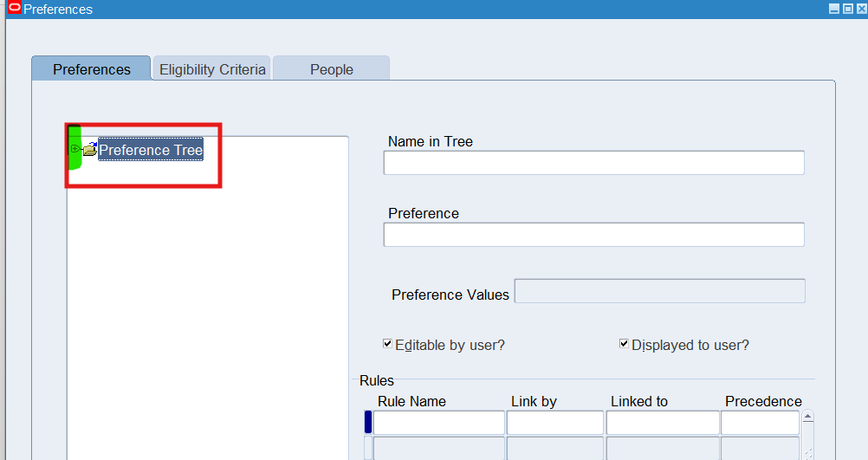Click the Name in Tree input field

point(593,163)
